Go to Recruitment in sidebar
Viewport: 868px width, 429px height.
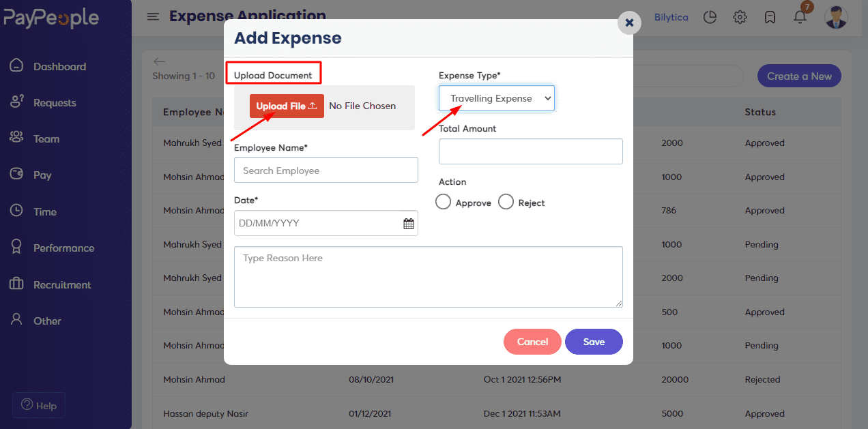pos(62,284)
